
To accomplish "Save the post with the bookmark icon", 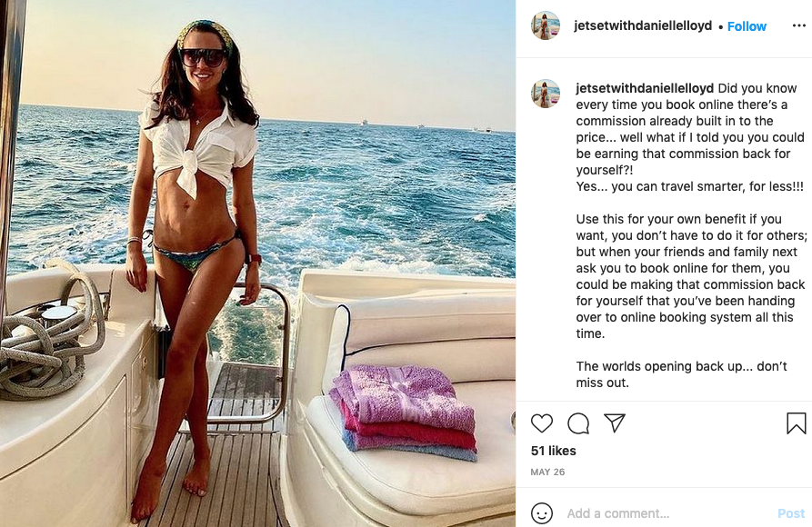I will [x=796, y=423].
